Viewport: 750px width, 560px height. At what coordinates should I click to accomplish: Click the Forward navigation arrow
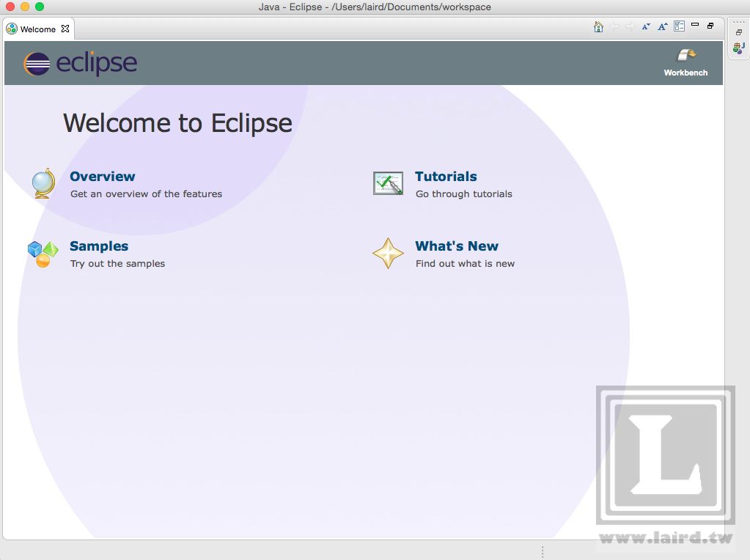[x=630, y=26]
